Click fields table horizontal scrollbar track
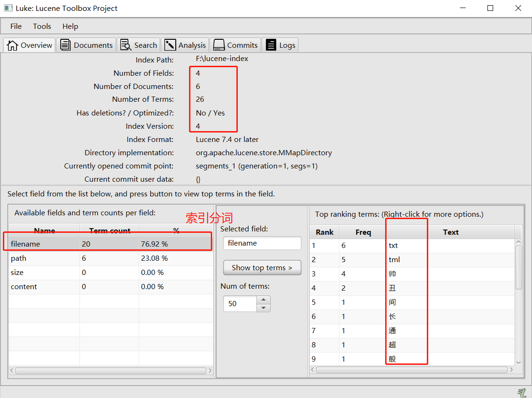The width and height of the screenshot is (532, 398). [110, 371]
